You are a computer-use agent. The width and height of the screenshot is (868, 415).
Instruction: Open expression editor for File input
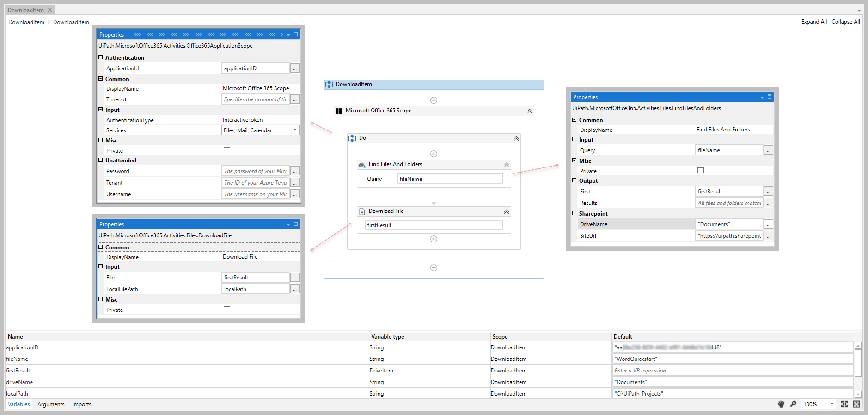point(295,278)
